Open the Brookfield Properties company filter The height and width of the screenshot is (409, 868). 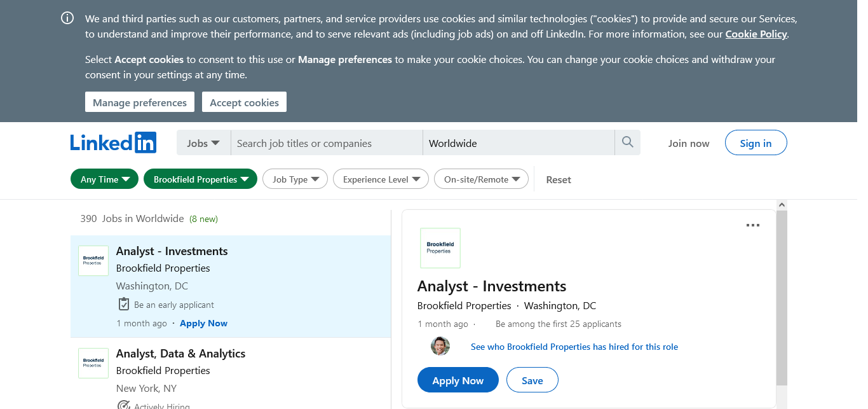(200, 179)
